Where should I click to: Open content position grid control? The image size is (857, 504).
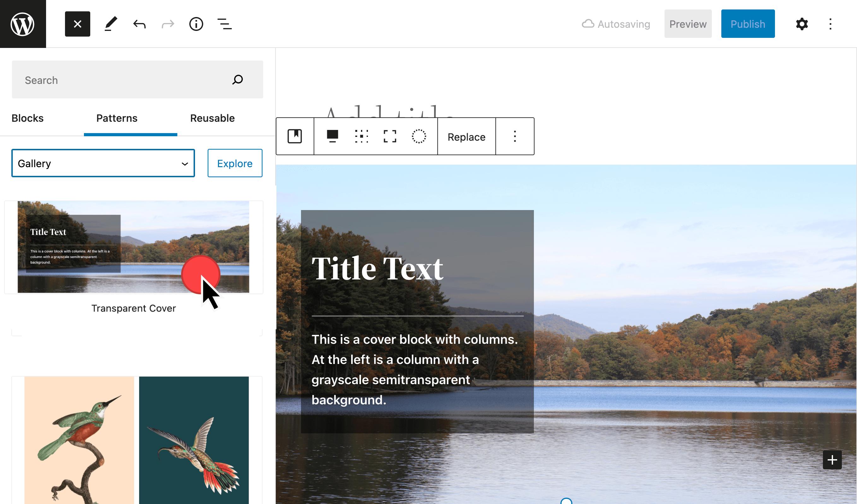pos(361,136)
